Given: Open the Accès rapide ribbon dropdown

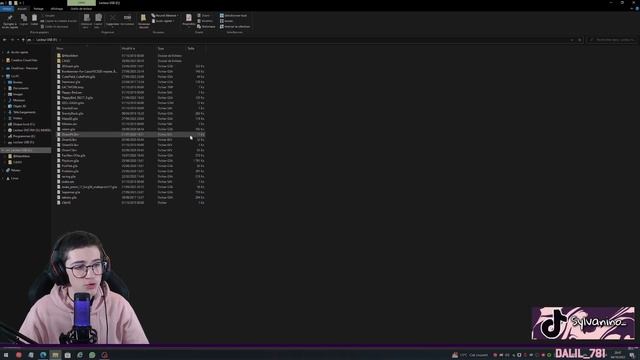Looking at the screenshot, I should tap(163, 21).
